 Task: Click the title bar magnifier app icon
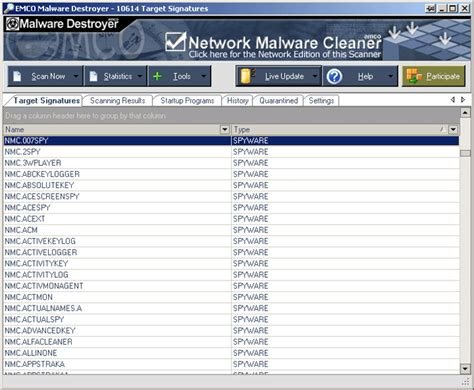point(9,8)
